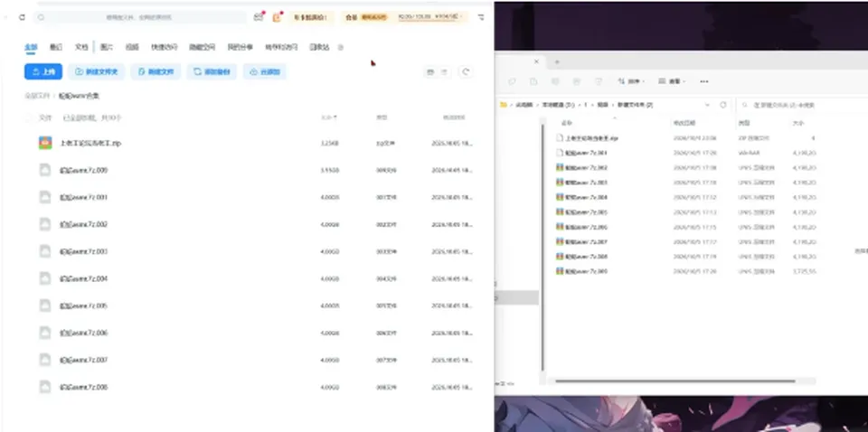Switch netdisk to grid view icon
Image resolution: width=868 pixels, height=432 pixels.
[x=430, y=72]
